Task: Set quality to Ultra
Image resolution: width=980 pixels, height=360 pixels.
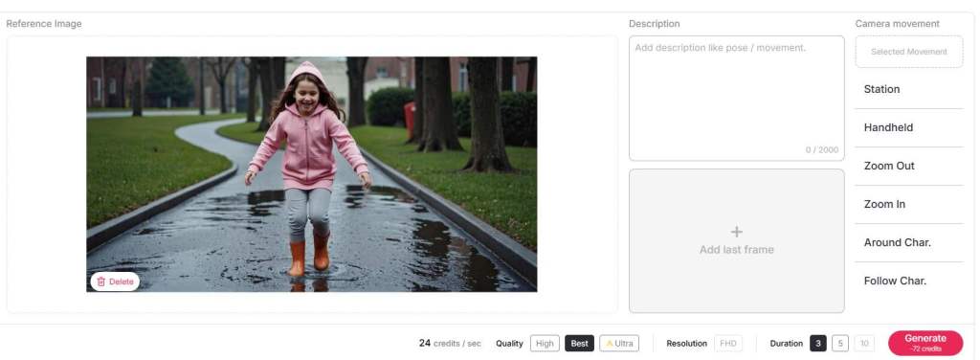Action: pos(619,343)
